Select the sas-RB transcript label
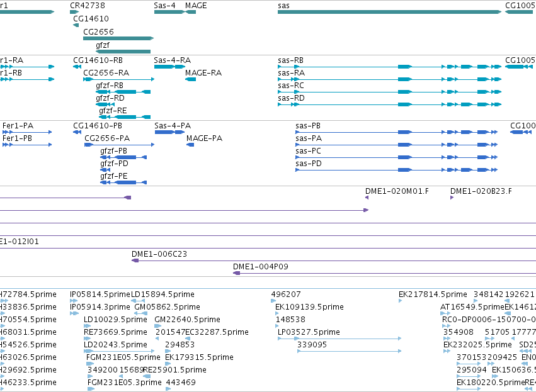 [x=290, y=60]
